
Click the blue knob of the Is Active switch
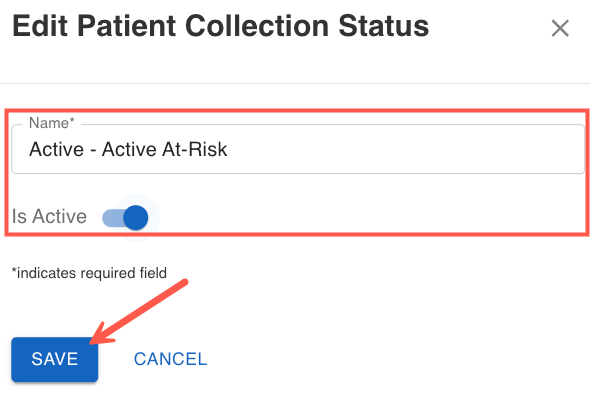click(x=135, y=218)
